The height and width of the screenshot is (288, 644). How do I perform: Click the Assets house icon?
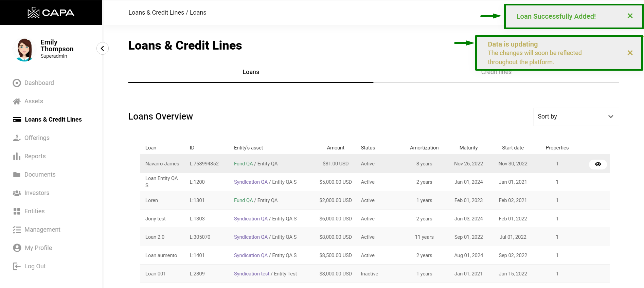click(x=17, y=101)
